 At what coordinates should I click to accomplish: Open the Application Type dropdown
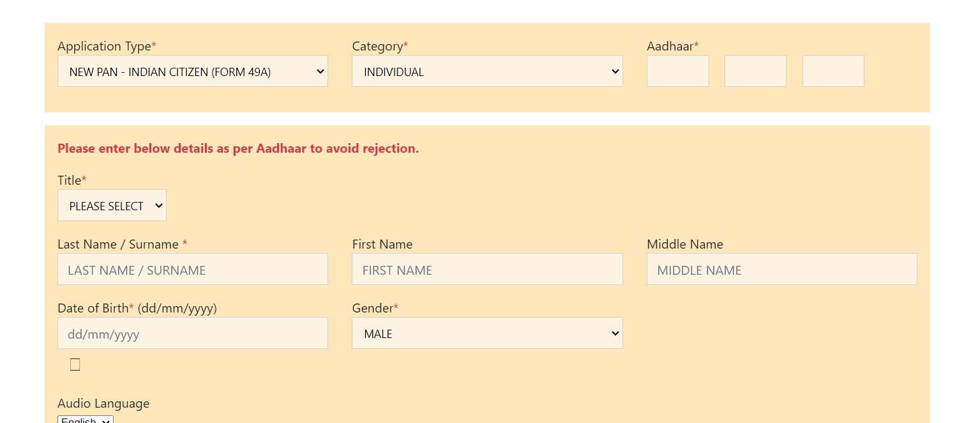click(x=192, y=72)
